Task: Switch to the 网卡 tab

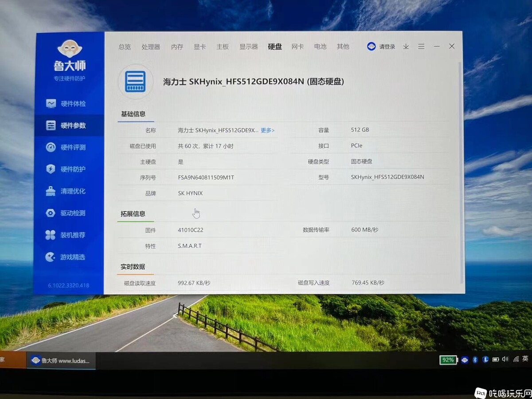Action: click(297, 47)
